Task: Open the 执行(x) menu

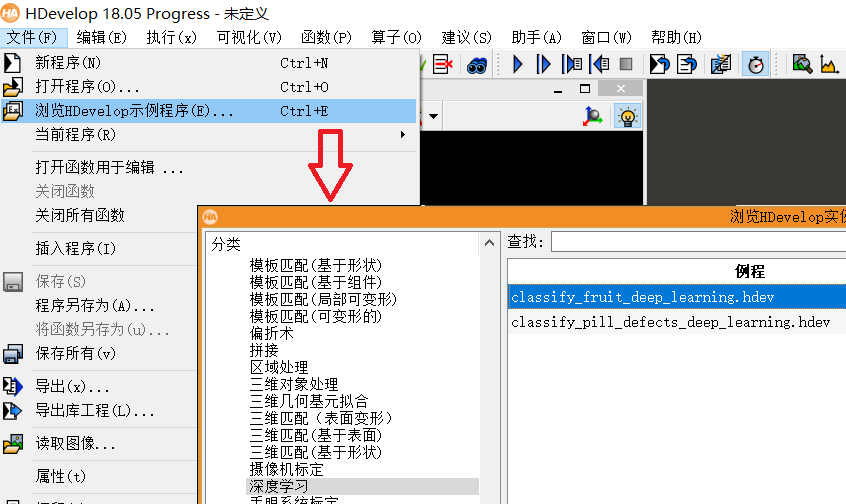Action: click(x=172, y=37)
